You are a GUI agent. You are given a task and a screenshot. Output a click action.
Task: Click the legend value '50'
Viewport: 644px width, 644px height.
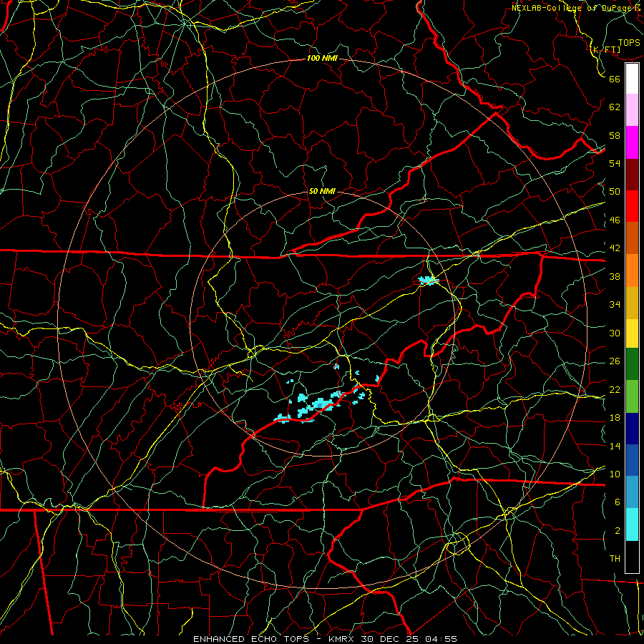pos(615,192)
